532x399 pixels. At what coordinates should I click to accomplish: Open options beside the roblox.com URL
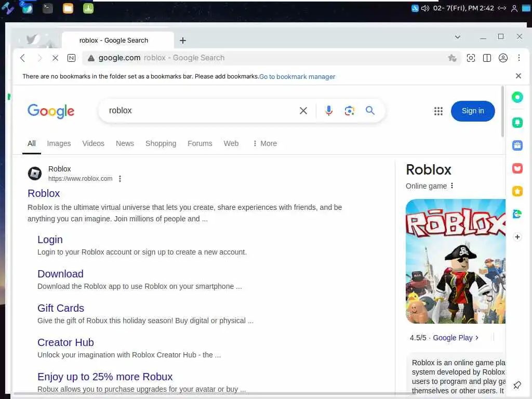pyautogui.click(x=120, y=179)
